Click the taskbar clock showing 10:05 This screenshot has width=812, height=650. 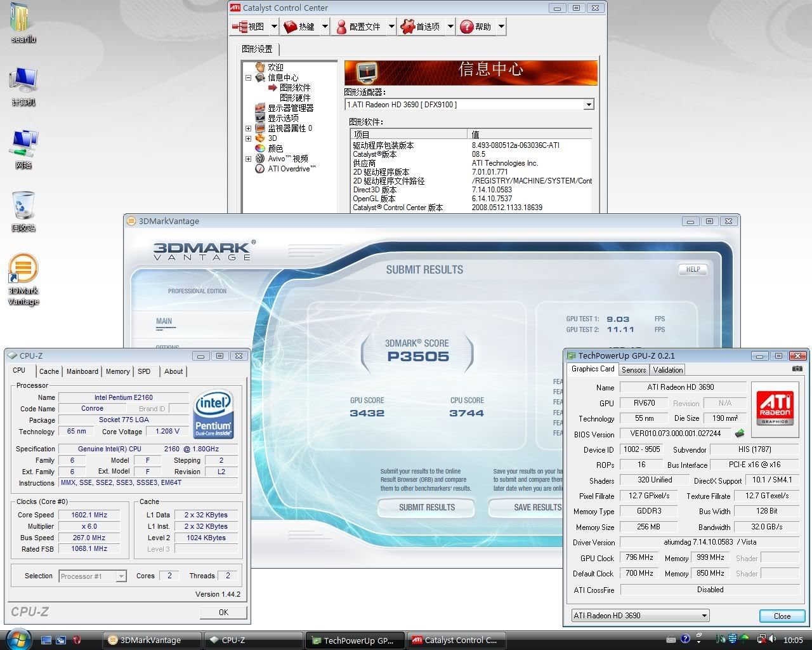pos(793,640)
